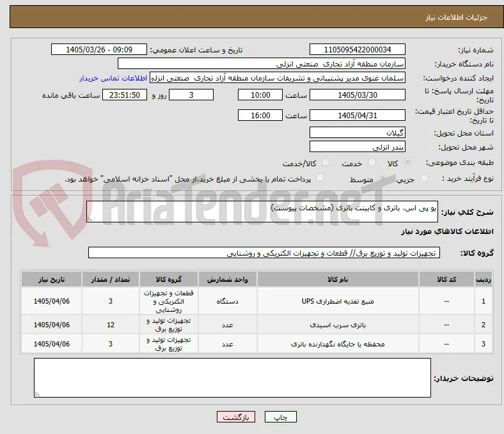The height and width of the screenshot is (434, 504).
Task: Click the چاپ print button
Action: [281, 417]
